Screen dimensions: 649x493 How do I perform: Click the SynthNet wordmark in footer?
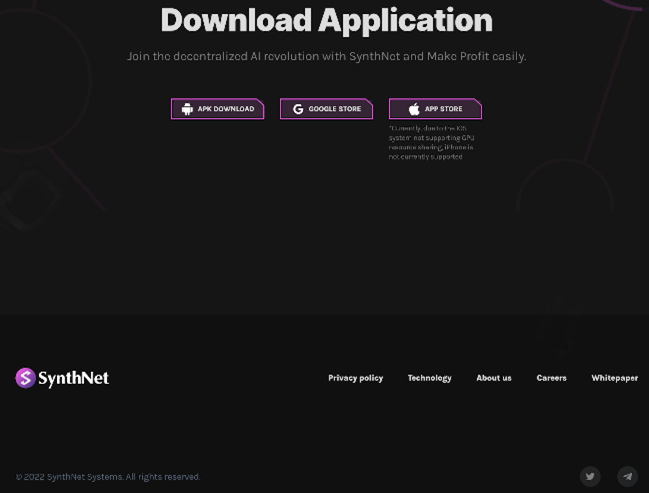point(74,378)
